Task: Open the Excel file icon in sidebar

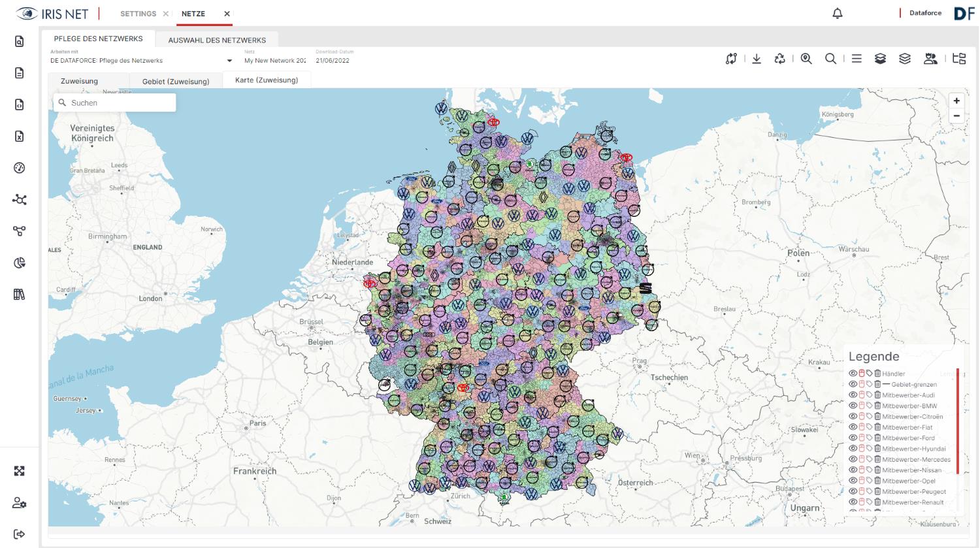Action: click(19, 136)
